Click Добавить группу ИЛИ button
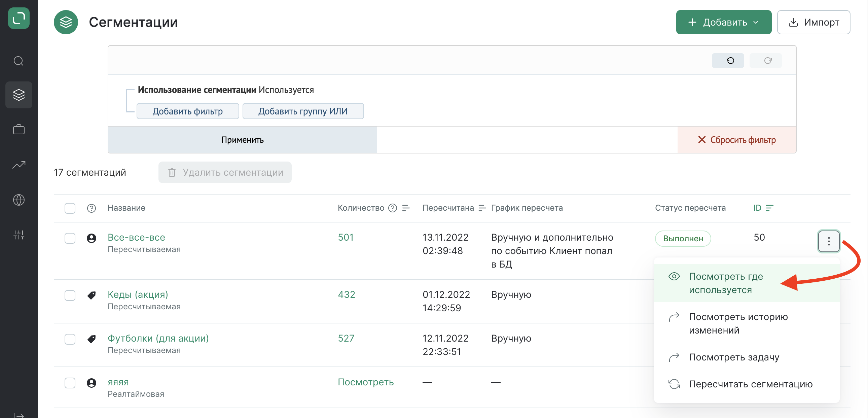This screenshot has height=418, width=868. pyautogui.click(x=303, y=111)
